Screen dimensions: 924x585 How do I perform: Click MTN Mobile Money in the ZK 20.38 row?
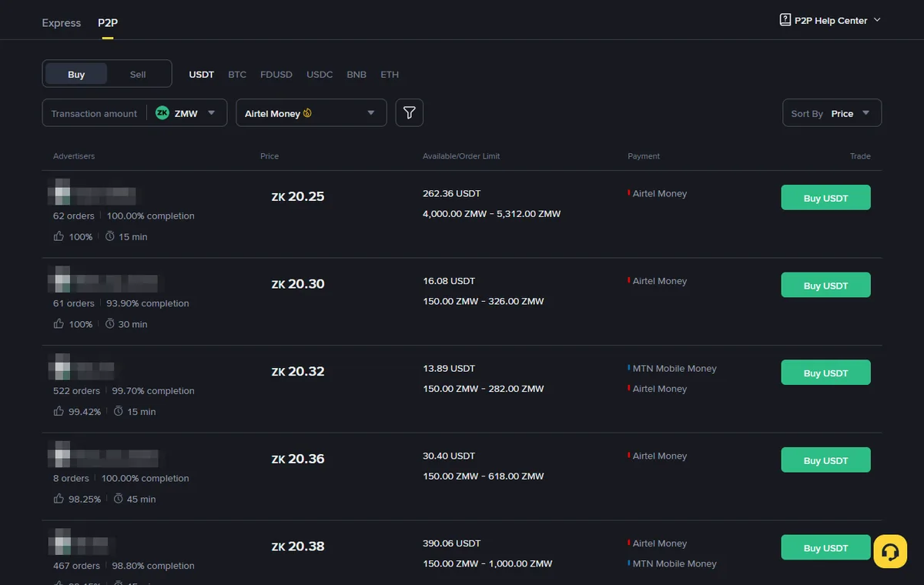pos(675,563)
